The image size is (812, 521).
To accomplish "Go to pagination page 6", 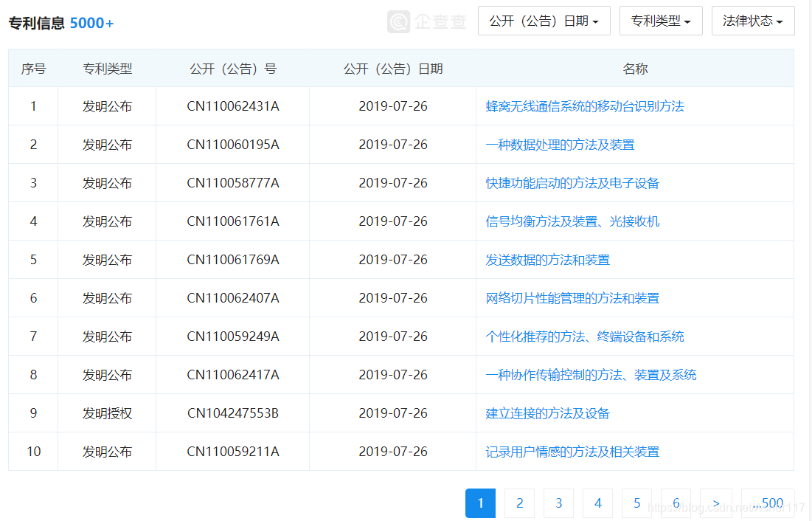I will (676, 503).
